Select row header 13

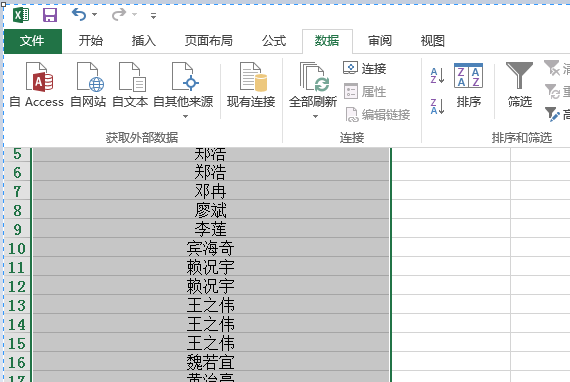17,305
